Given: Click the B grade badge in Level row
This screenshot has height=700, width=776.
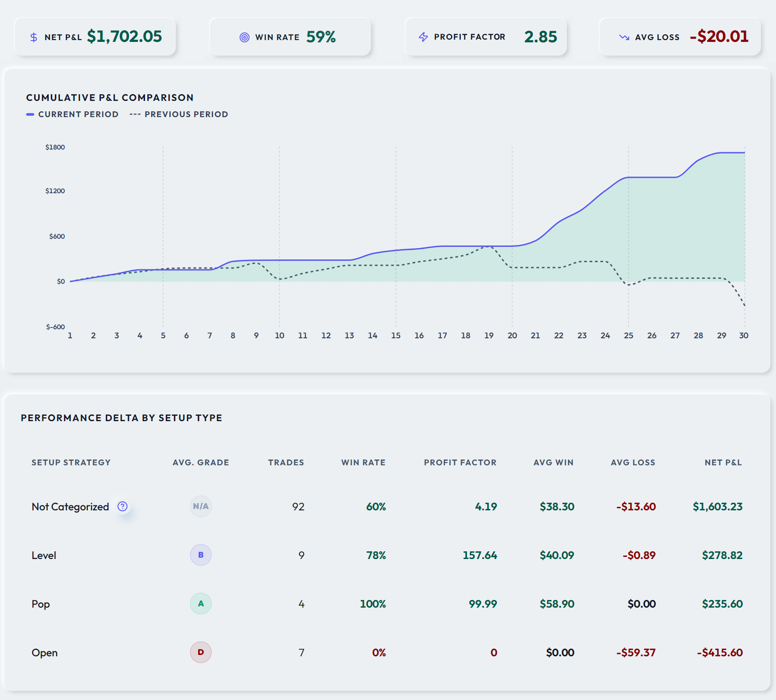Looking at the screenshot, I should pos(201,555).
